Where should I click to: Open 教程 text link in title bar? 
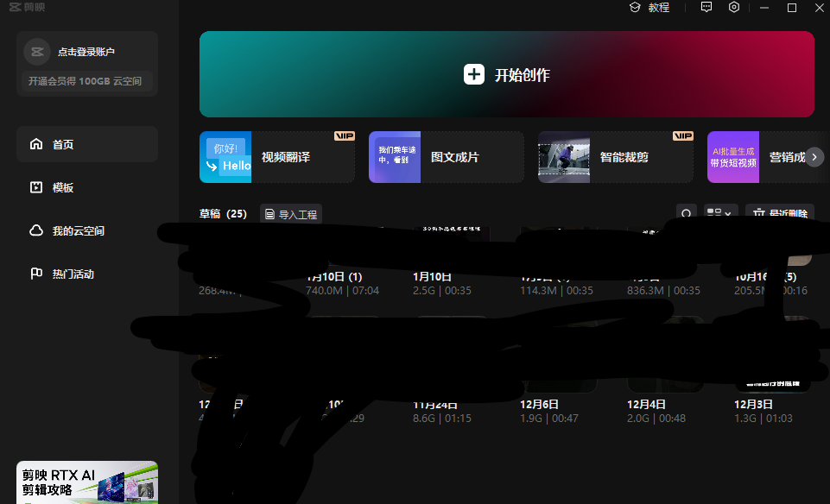tap(659, 8)
